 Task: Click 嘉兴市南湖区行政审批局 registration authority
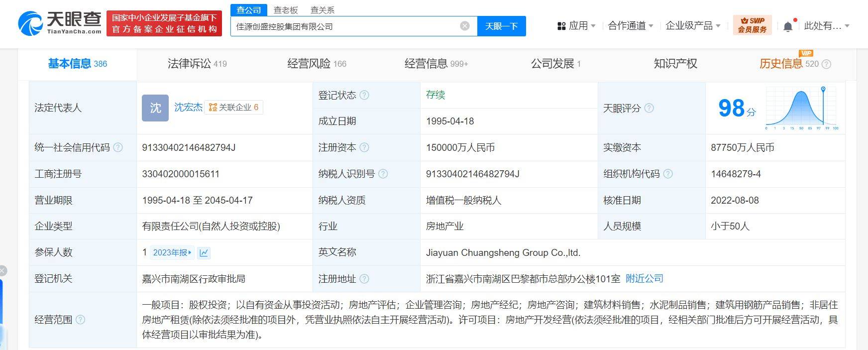[194, 279]
